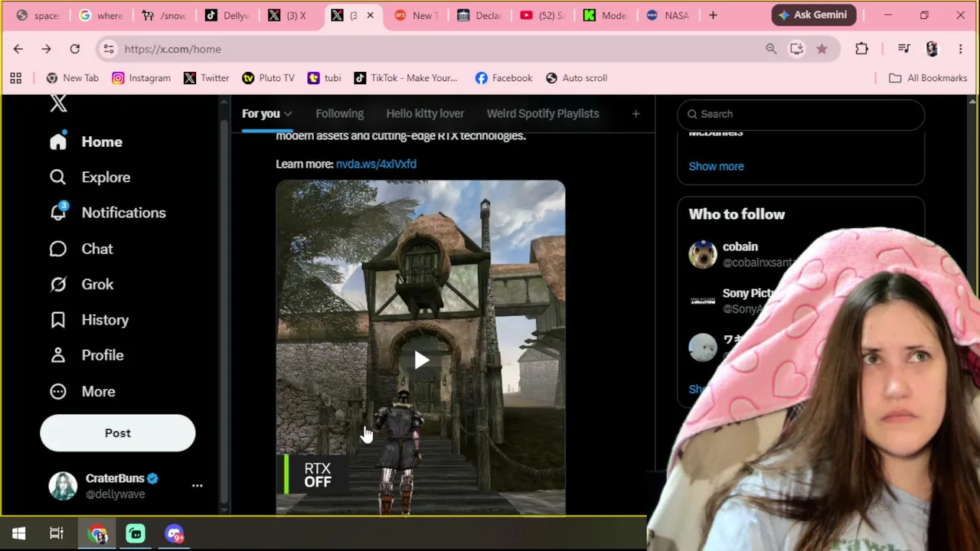Click the zoom magnifier icon in address bar
980x551 pixels.
click(x=771, y=49)
